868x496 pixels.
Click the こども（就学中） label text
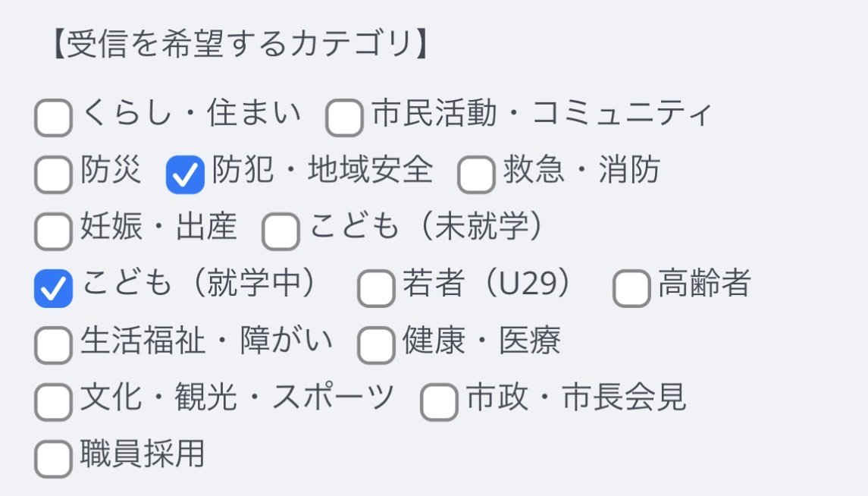[x=199, y=284]
